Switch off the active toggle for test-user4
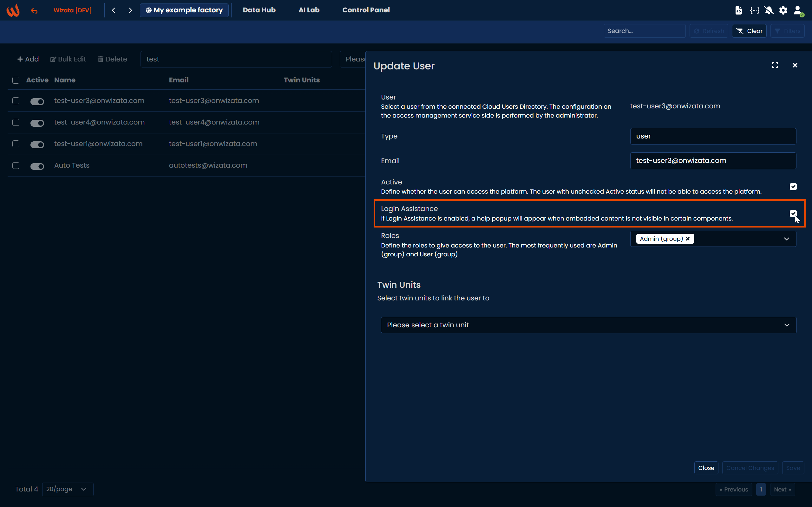 (37, 123)
